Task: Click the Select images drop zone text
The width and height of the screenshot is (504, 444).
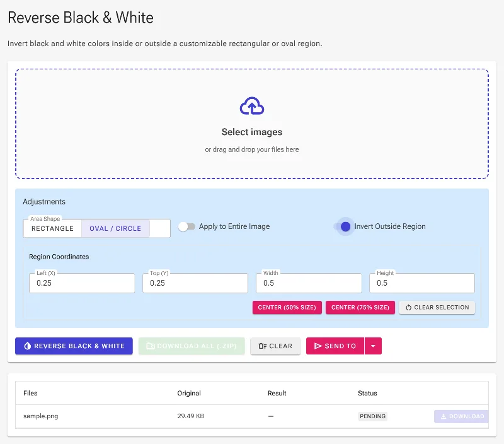Action: coord(252,132)
